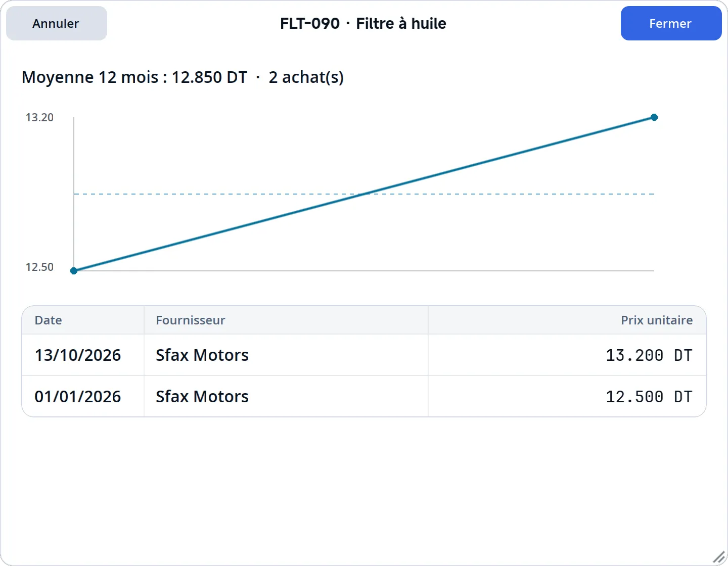Click the FLT-090 Filtre à huile title

point(363,23)
